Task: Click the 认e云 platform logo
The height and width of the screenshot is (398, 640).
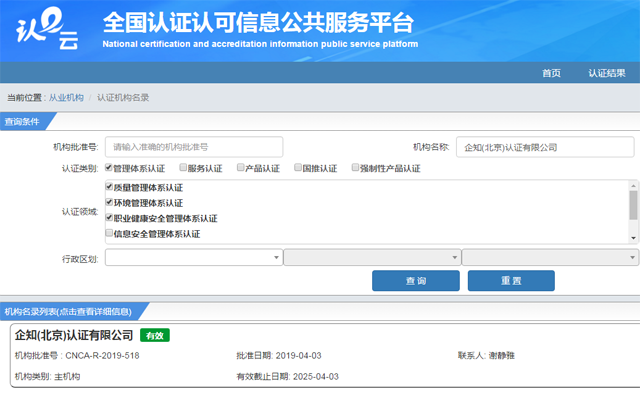Action: [47, 29]
